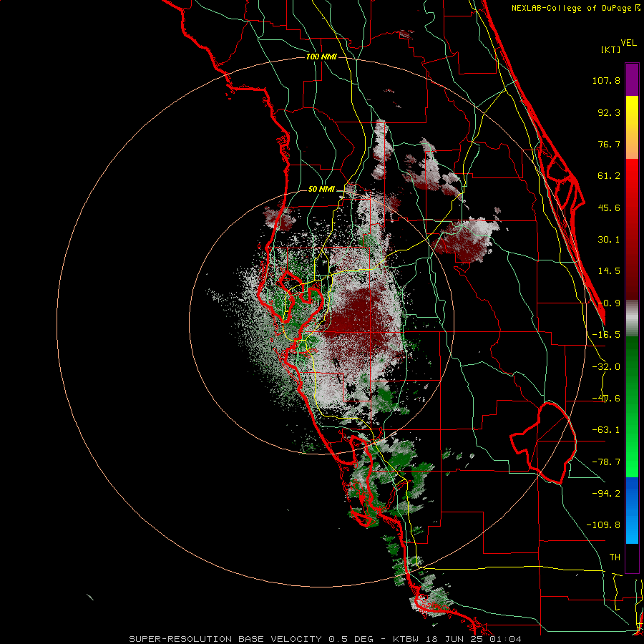Click the bright blue segment of the color bar
The height and width of the screenshot is (644, 644).
[632, 510]
